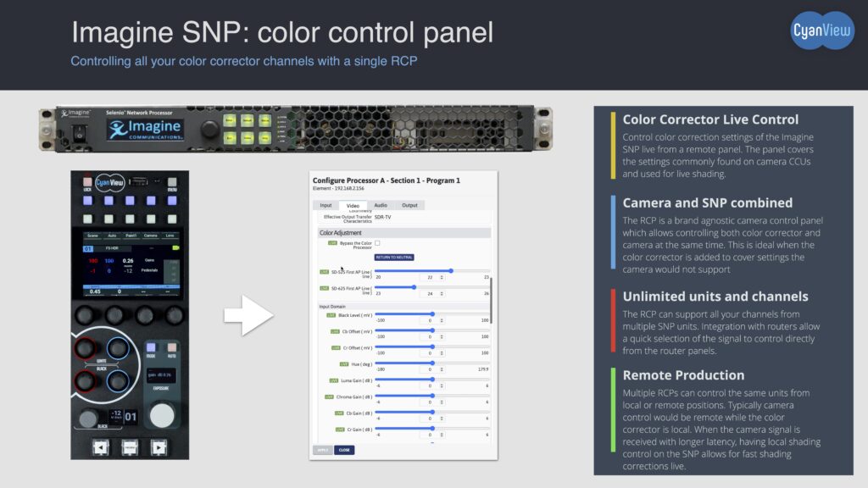The image size is (868, 488).
Task: Click the stepper arrows for Cr Offset
Action: tap(441, 353)
